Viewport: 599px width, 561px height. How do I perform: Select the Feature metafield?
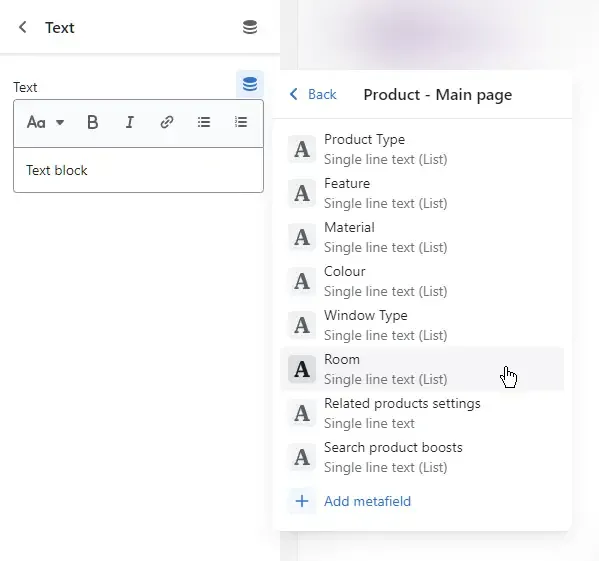[x=422, y=193]
